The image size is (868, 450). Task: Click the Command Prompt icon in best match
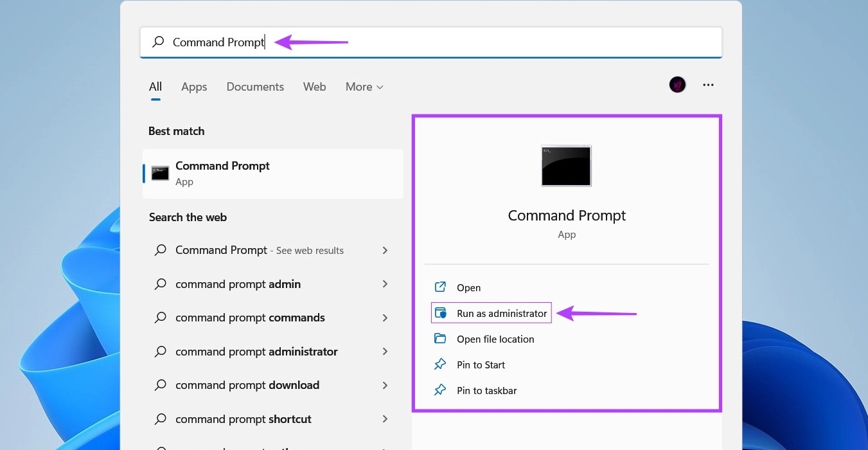pyautogui.click(x=160, y=173)
